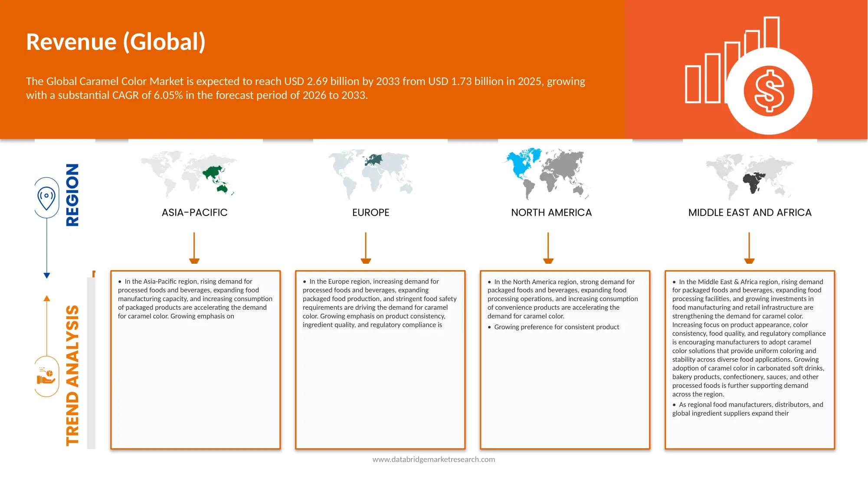Viewport: 868px width, 488px height.
Task: Select the Europe highlighted world map
Action: [x=371, y=174]
